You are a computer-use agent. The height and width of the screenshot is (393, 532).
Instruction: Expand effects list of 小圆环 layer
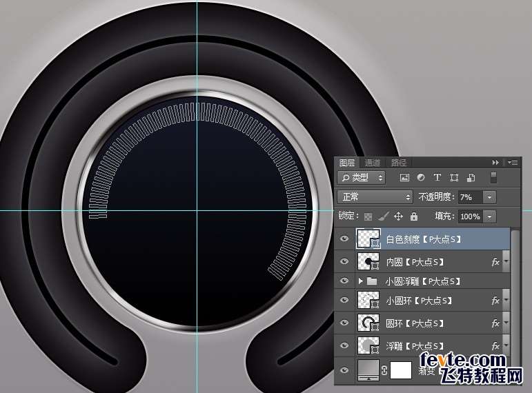click(506, 301)
